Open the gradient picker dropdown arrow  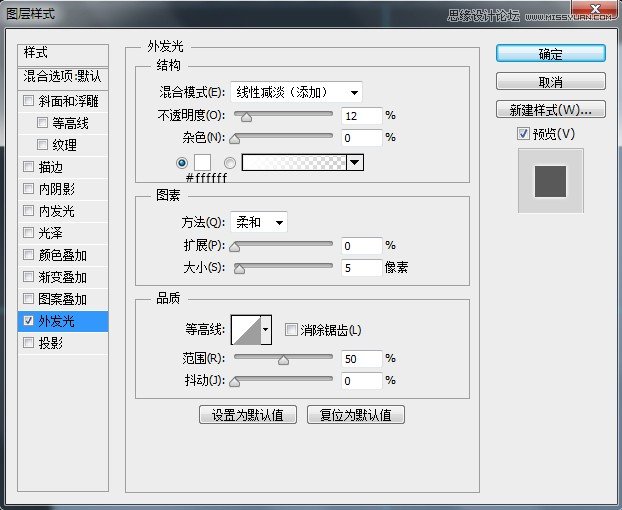pyautogui.click(x=355, y=163)
